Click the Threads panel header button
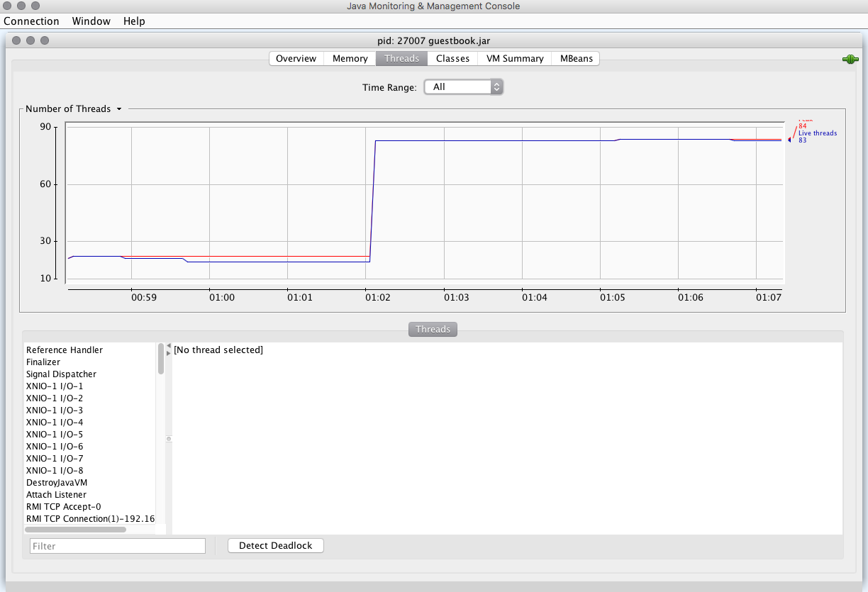868x592 pixels. (433, 330)
